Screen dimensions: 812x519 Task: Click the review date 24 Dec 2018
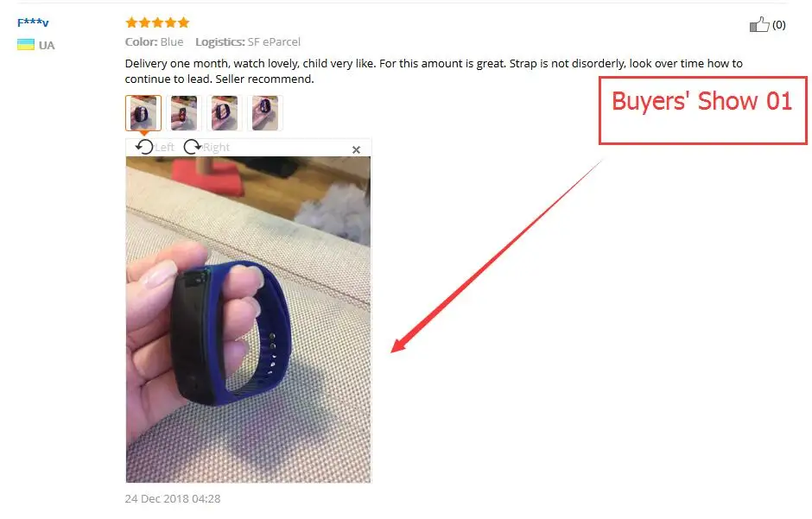click(173, 498)
